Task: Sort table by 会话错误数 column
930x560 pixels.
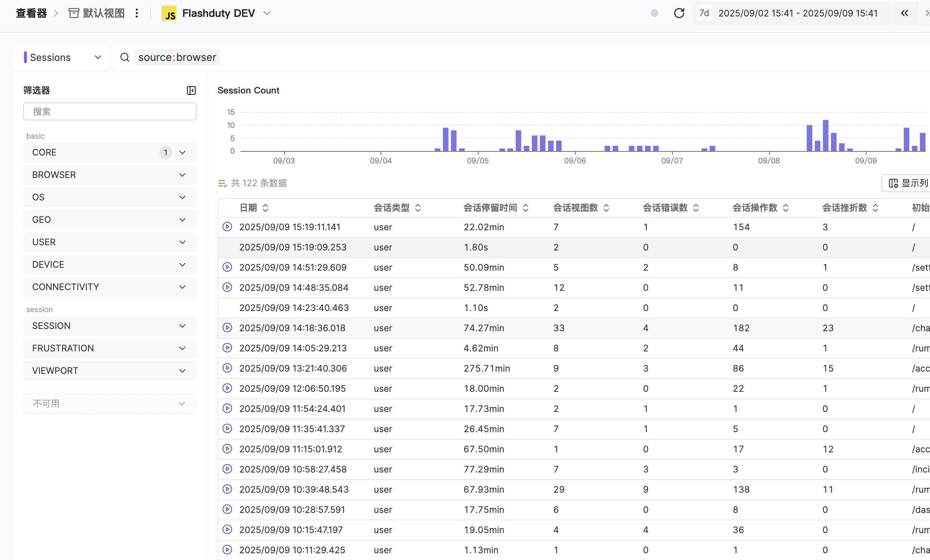Action: pos(696,208)
